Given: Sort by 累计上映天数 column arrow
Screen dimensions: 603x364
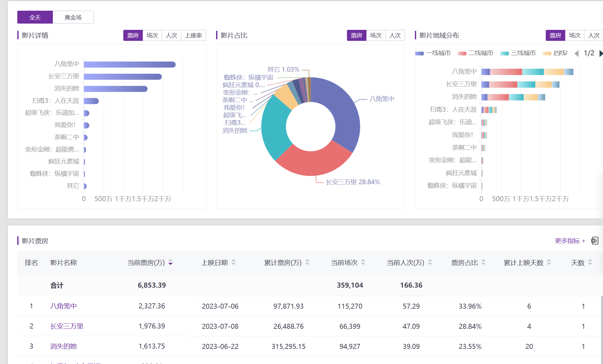Looking at the screenshot, I should pyautogui.click(x=549, y=262).
